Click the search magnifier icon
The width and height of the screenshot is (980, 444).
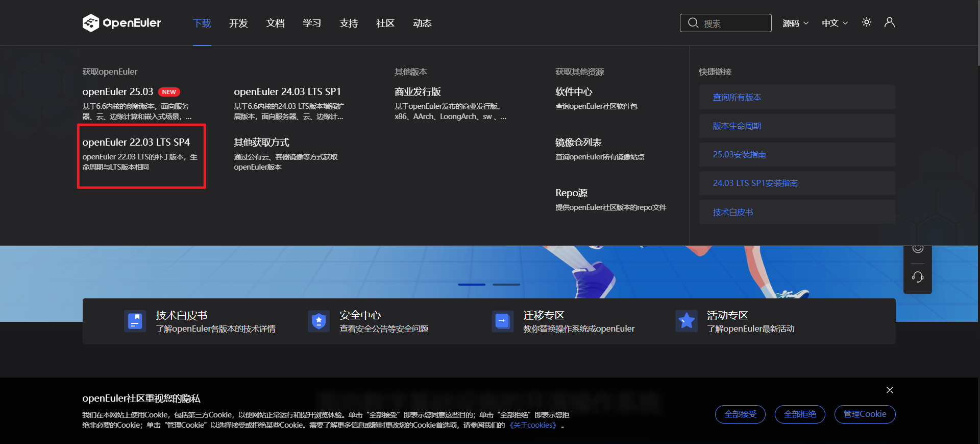click(693, 23)
